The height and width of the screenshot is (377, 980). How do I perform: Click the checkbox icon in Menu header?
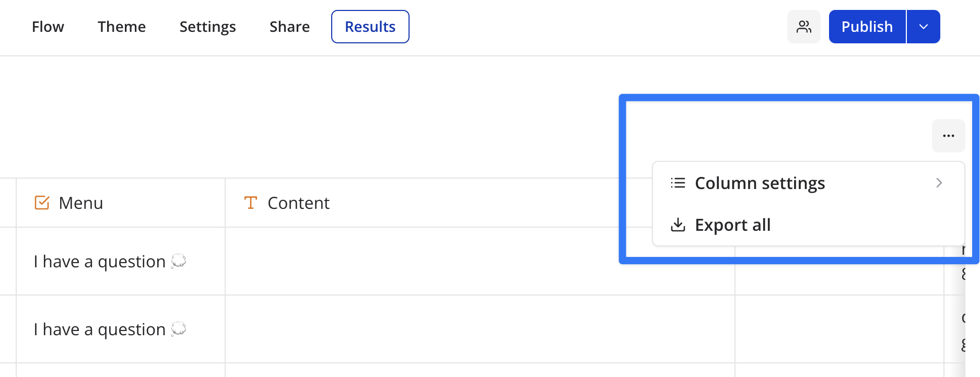pos(42,203)
